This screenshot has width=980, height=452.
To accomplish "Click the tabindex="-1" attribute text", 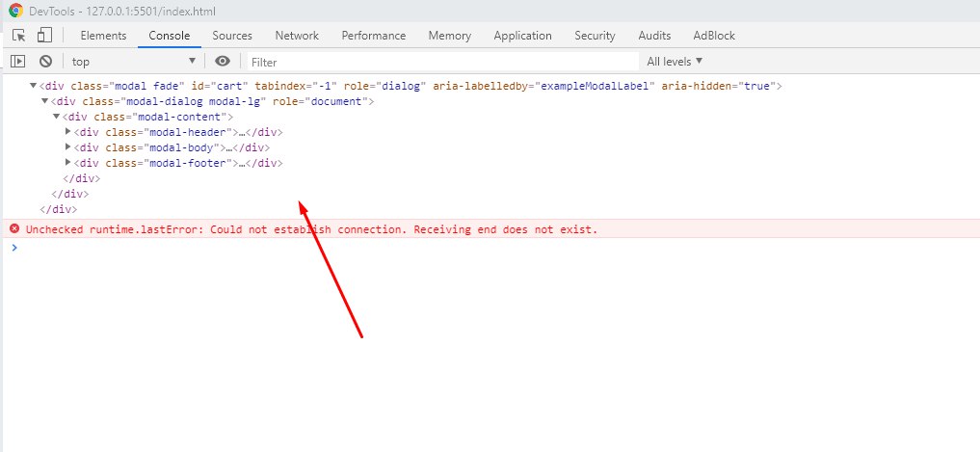I will coord(296,87).
